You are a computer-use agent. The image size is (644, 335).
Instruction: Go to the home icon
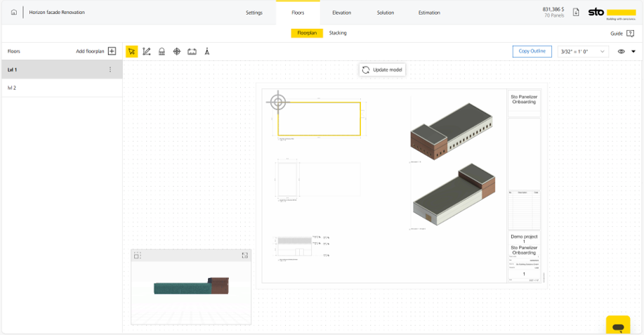pos(14,13)
